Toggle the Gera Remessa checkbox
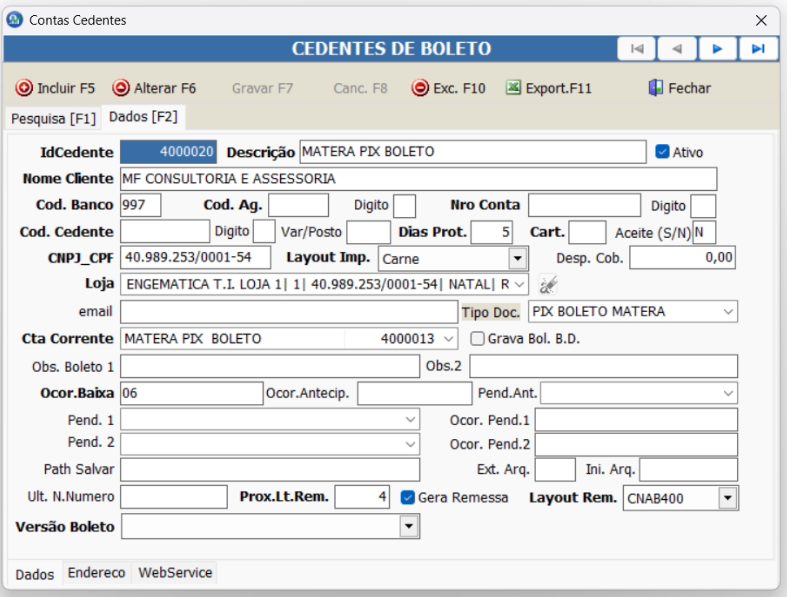Image resolution: width=787 pixels, height=597 pixels. click(408, 497)
